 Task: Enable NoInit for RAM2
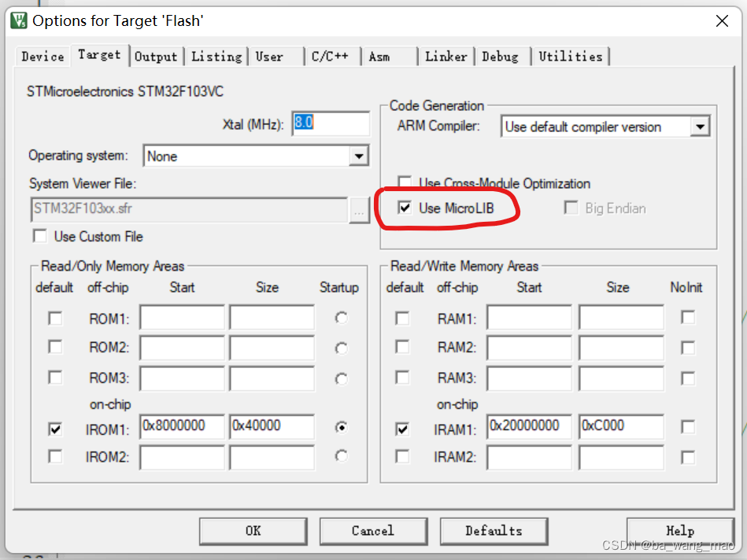[x=688, y=348]
